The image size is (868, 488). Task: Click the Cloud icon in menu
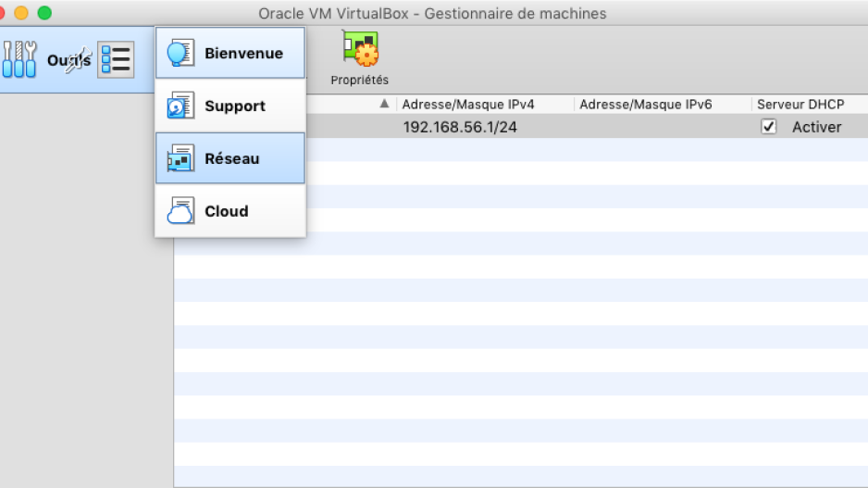pos(180,211)
